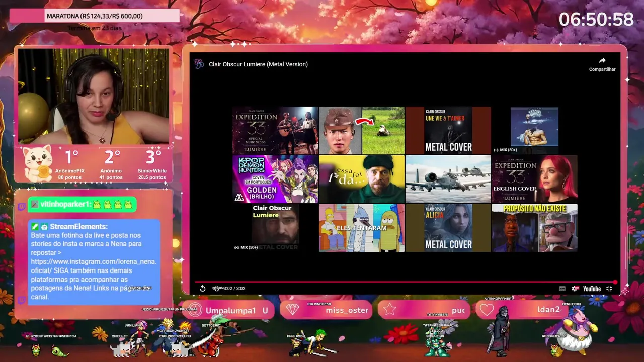The height and width of the screenshot is (362, 644).
Task: Click the heart icon in bottom ticker
Action: [487, 310]
